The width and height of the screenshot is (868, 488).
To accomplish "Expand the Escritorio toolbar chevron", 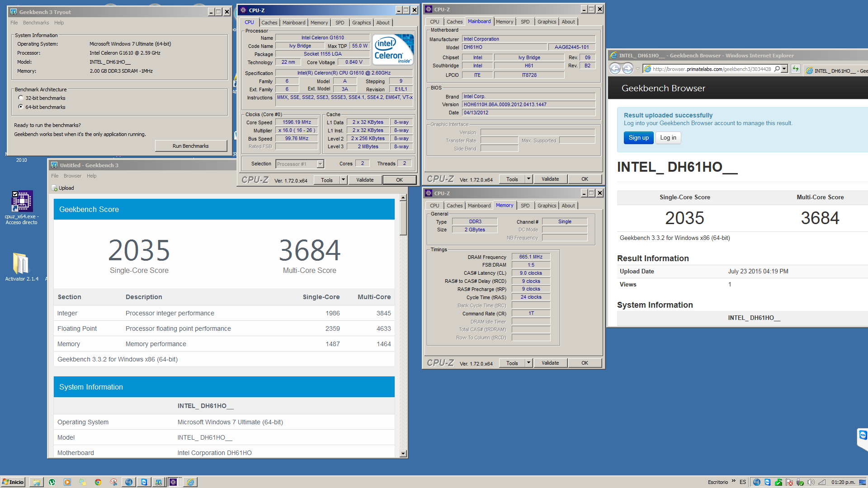I will [734, 481].
